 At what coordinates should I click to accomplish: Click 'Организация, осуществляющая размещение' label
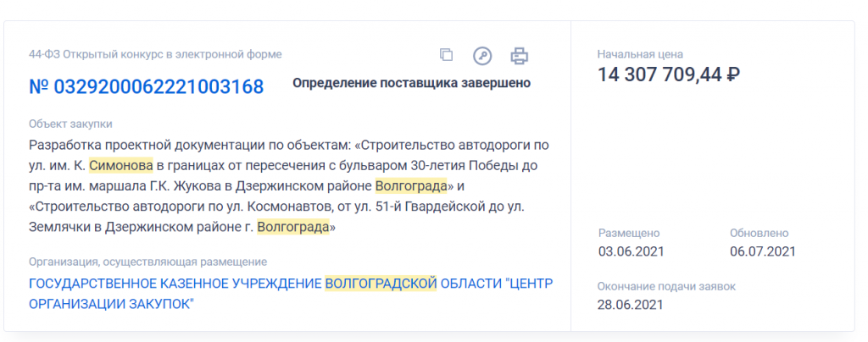[x=147, y=262]
